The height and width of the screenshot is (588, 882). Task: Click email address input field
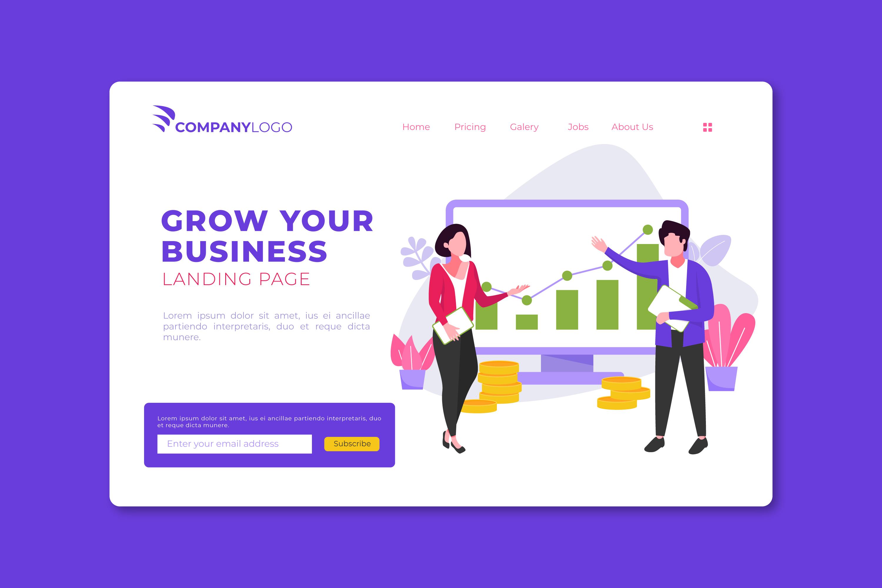pos(234,444)
